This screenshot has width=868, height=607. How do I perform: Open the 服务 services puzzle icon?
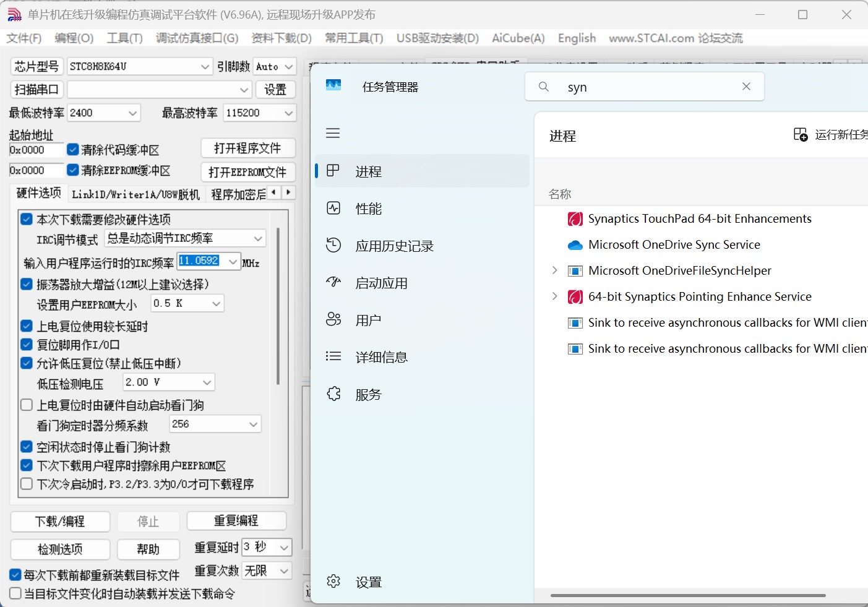click(333, 394)
